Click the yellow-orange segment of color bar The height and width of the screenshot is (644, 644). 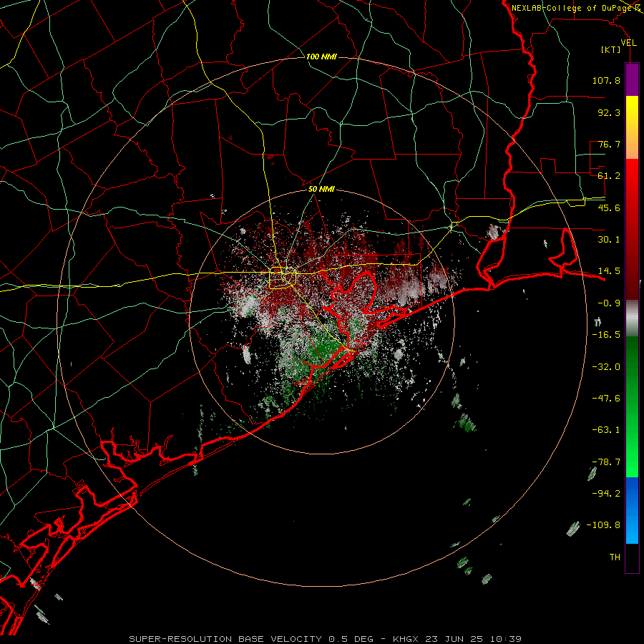click(632, 127)
